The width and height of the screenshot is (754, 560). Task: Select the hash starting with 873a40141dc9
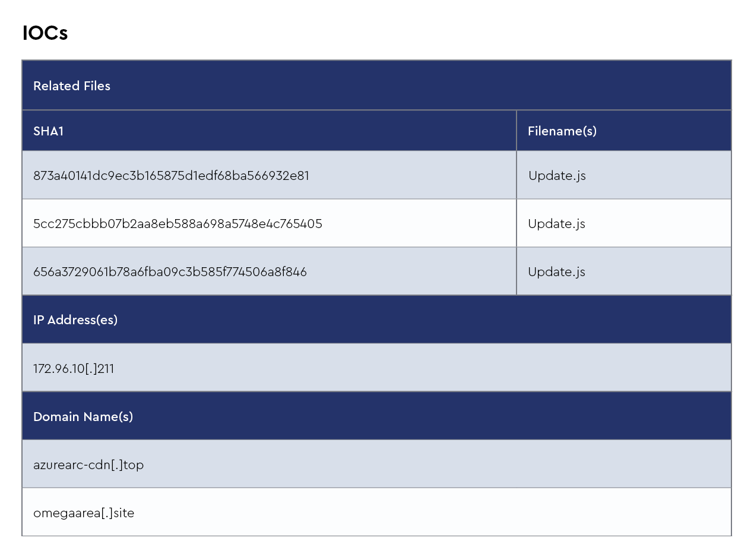[171, 176]
